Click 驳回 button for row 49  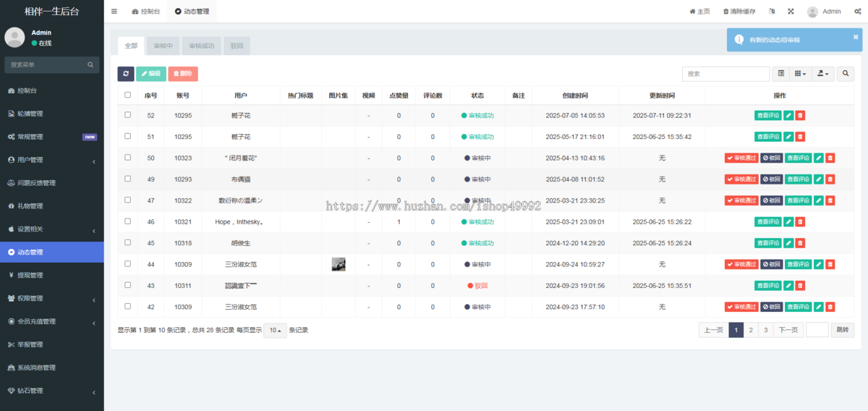click(x=772, y=179)
